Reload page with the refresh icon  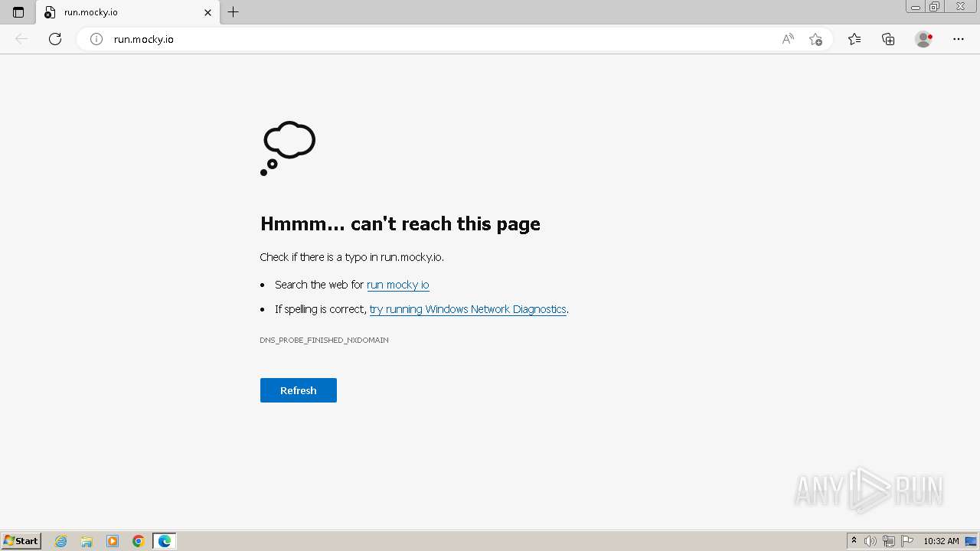[x=55, y=39]
